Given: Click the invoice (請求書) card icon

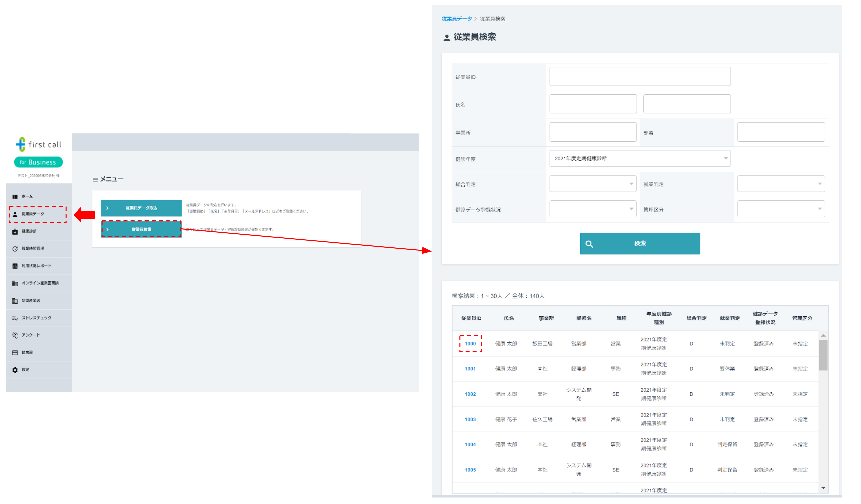Looking at the screenshot, I should click(x=15, y=353).
